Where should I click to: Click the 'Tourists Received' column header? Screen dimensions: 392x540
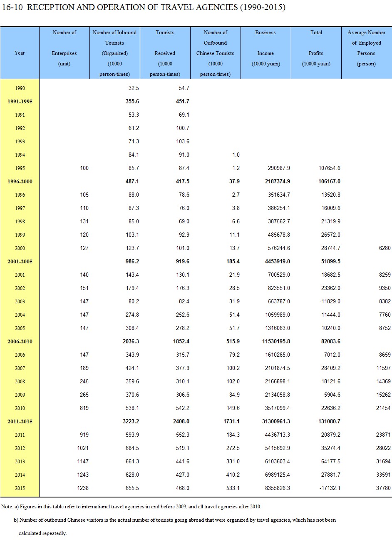coord(165,53)
